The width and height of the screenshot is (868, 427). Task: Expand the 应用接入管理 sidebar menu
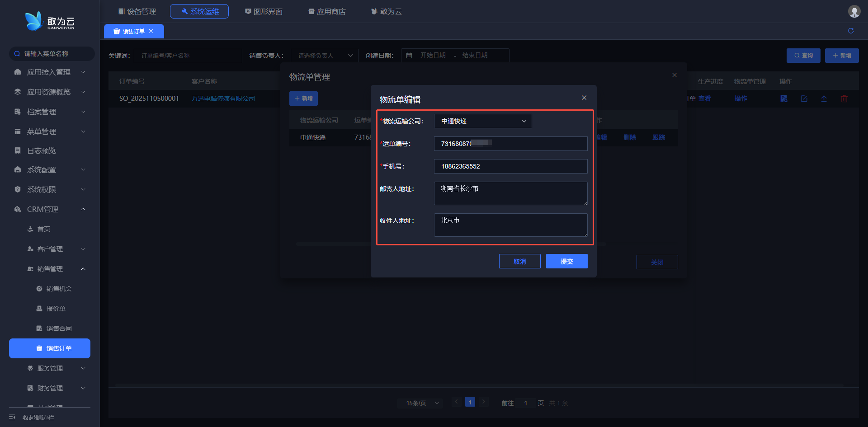(49, 72)
